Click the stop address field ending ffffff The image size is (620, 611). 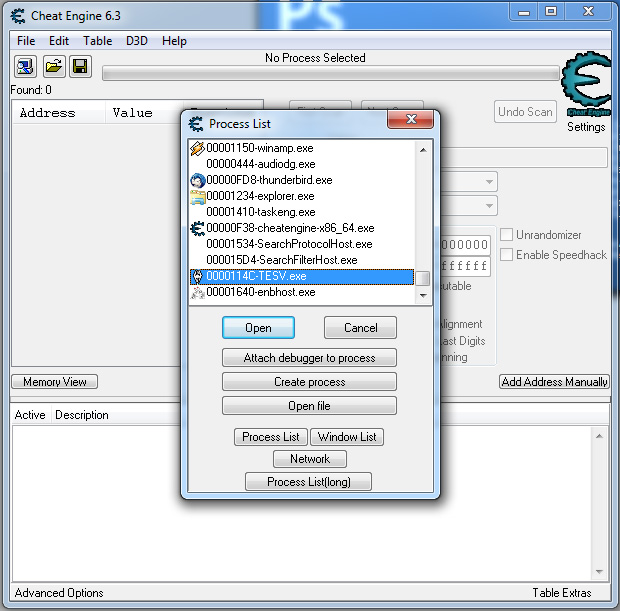[465, 266]
